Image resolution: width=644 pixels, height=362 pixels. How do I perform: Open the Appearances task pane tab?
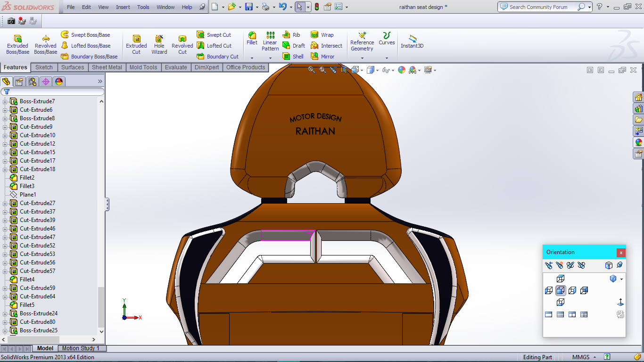pos(639,142)
